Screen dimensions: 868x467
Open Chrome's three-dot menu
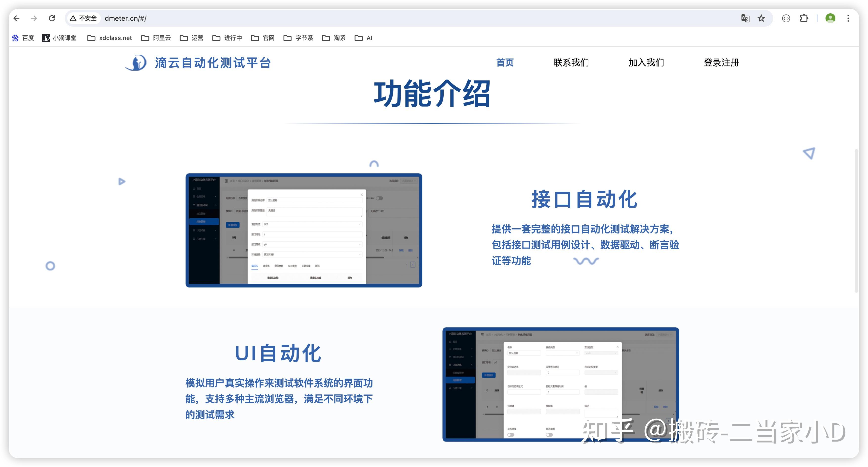(x=848, y=18)
